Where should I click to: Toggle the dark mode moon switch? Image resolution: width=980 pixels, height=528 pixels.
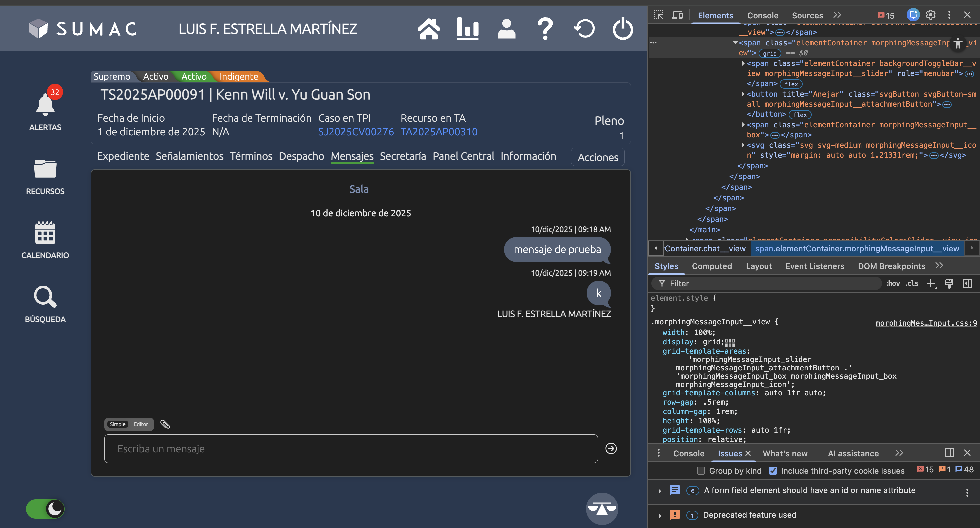[45, 509]
